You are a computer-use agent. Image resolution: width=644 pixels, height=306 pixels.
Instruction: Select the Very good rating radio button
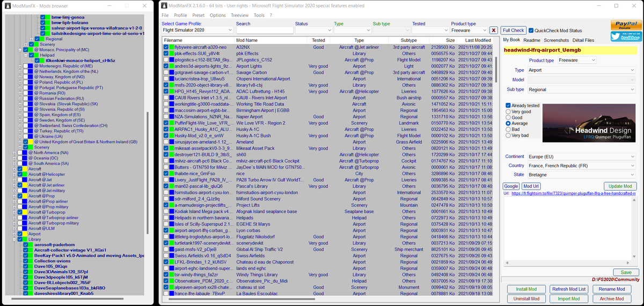(509, 111)
